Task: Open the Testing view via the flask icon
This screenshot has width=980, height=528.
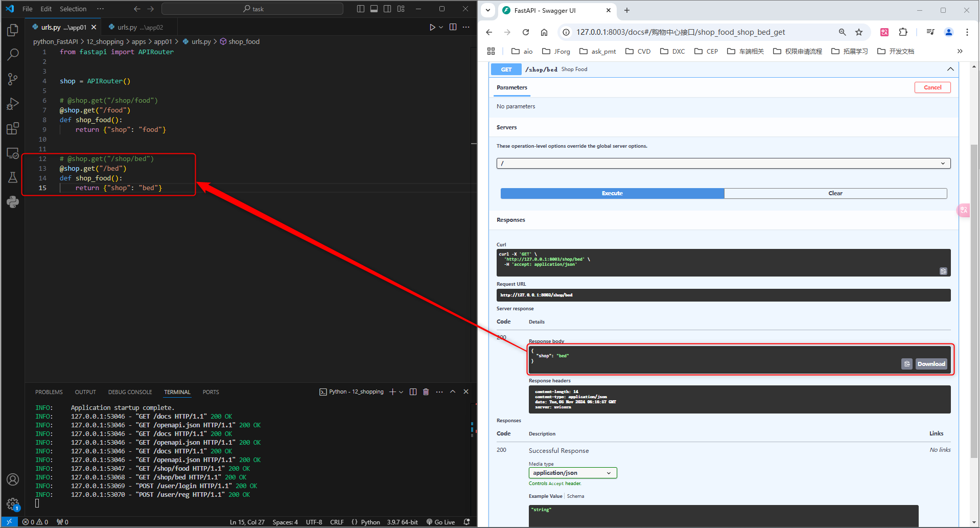Action: pyautogui.click(x=13, y=177)
